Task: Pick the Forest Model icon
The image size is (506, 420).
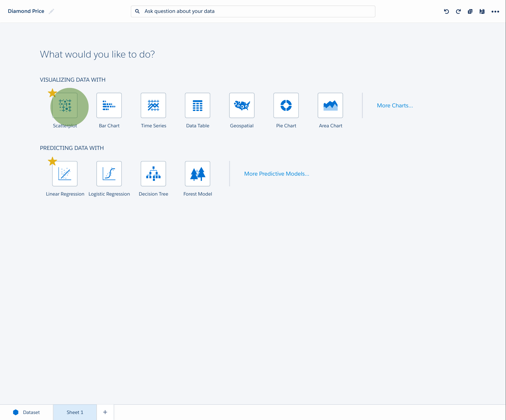Action: pos(198,174)
